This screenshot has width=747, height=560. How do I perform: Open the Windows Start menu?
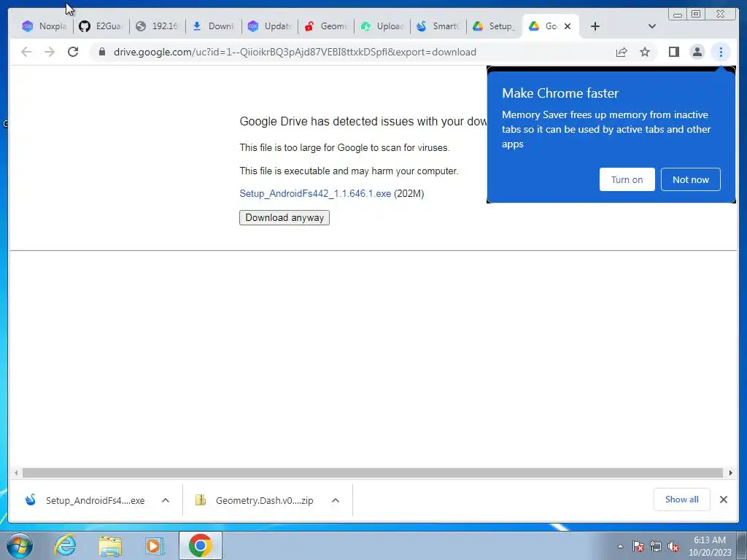[x=20, y=545]
